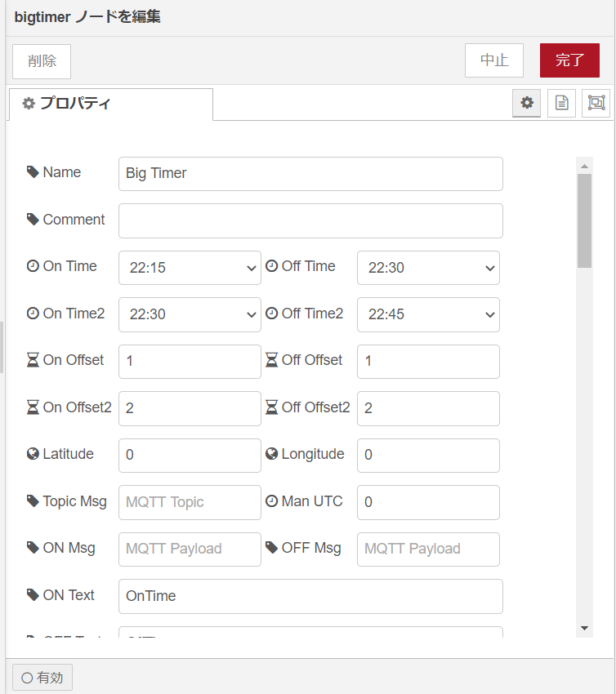Image resolution: width=616 pixels, height=694 pixels.
Task: Open the Off Time2 dropdown showing 22:45
Action: [428, 314]
